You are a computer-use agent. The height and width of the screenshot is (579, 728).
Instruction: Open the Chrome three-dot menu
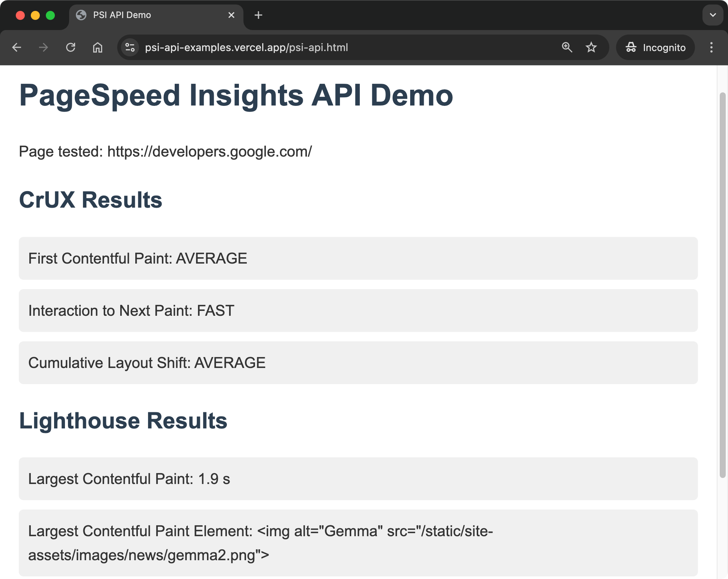[711, 47]
